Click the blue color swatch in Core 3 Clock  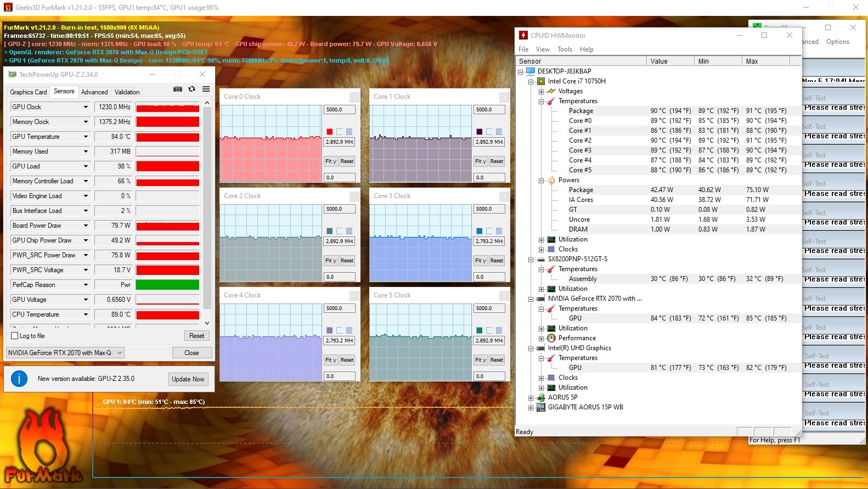[479, 231]
